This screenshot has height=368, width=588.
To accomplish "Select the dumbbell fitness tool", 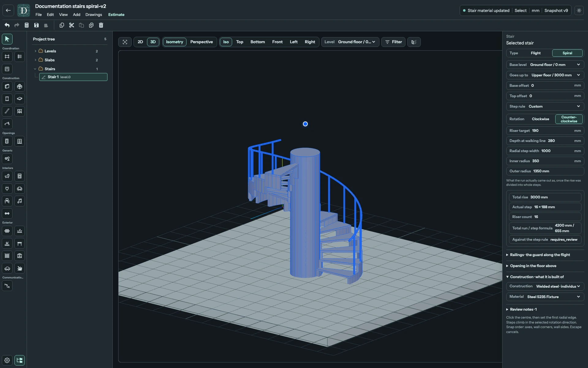I will point(7,213).
